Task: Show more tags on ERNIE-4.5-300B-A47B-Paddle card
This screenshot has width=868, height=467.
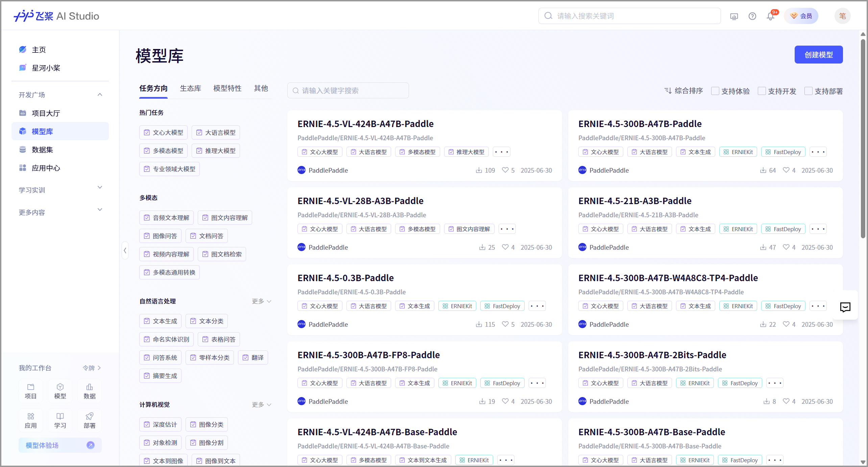Action: click(x=818, y=152)
